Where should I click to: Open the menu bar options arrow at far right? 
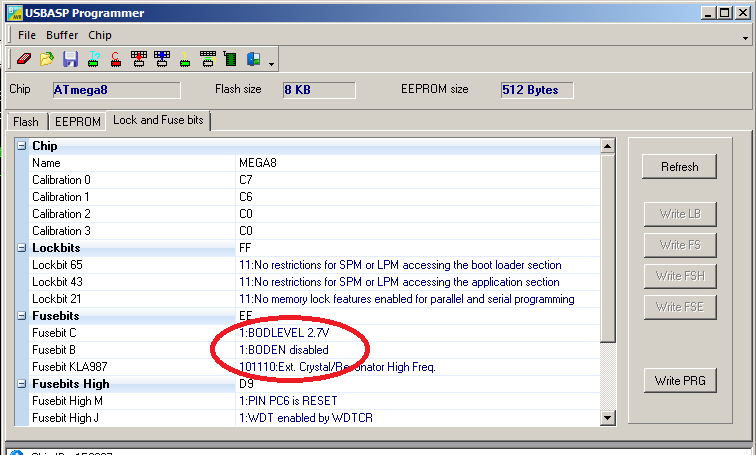point(745,38)
